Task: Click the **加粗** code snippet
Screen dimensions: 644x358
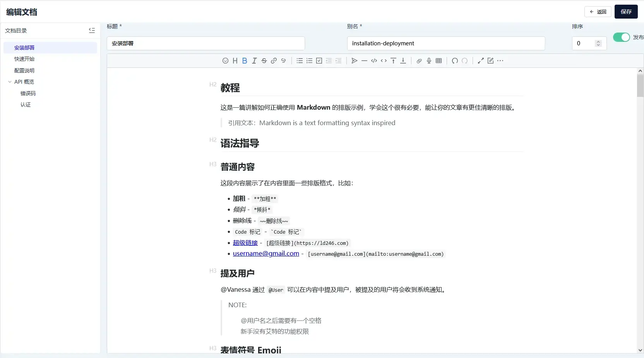Action: click(x=265, y=199)
